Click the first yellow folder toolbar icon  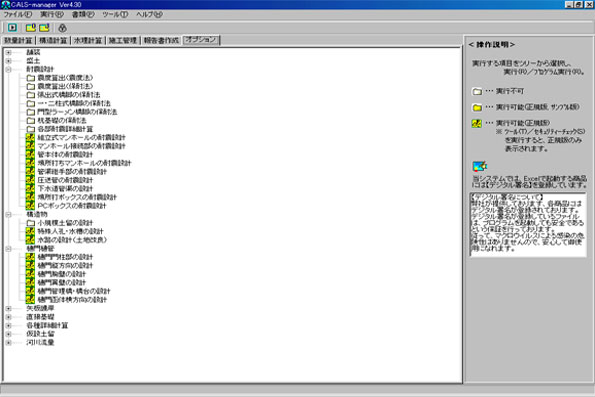(x=31, y=28)
